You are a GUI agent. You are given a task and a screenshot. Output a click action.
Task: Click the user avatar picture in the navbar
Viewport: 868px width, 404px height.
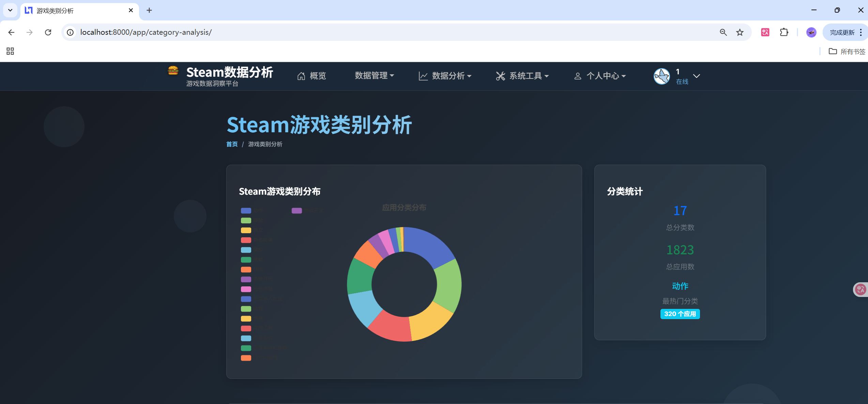pos(662,76)
